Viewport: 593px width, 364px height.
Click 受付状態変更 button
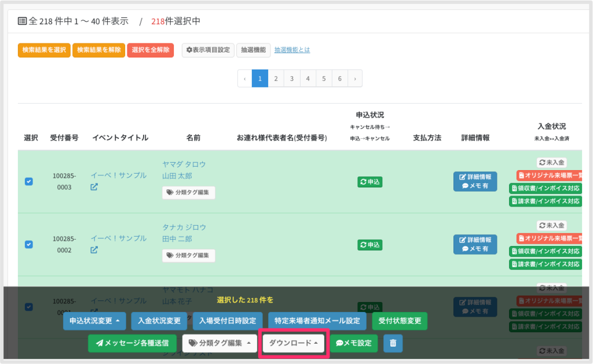(x=400, y=321)
